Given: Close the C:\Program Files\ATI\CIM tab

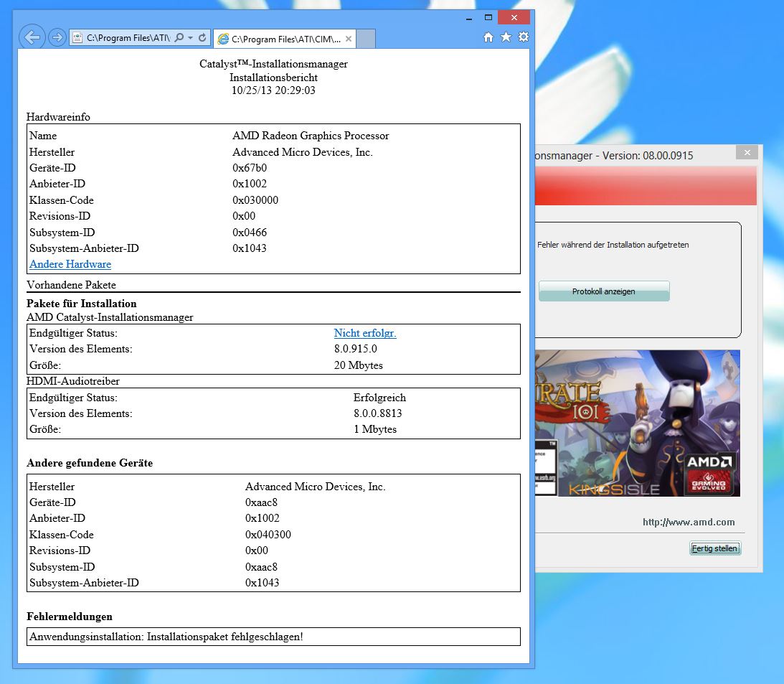Looking at the screenshot, I should tap(349, 39).
